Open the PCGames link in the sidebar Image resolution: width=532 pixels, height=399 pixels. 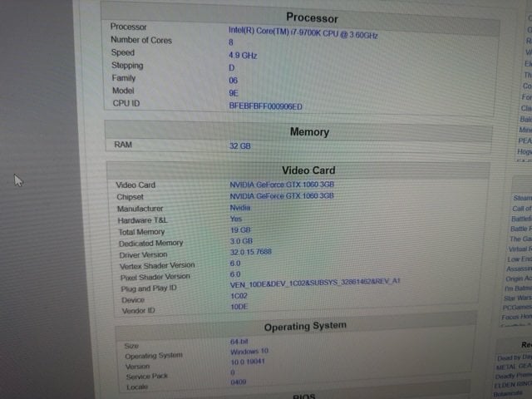point(517,308)
